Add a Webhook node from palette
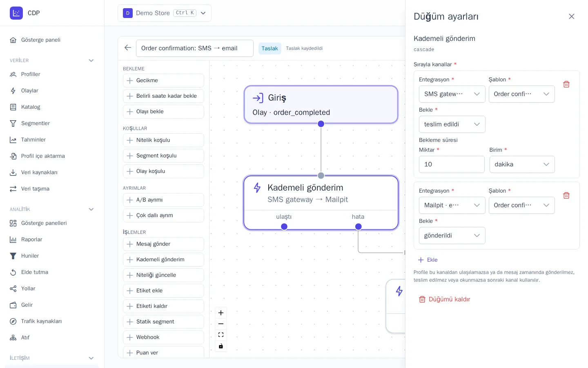588x368 pixels. 163,337
